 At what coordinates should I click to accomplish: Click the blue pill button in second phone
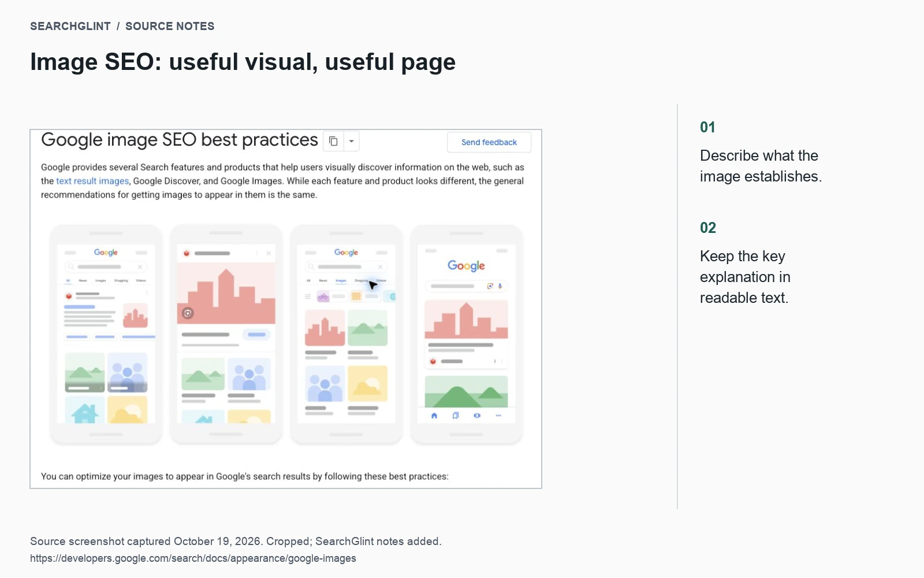pos(256,335)
